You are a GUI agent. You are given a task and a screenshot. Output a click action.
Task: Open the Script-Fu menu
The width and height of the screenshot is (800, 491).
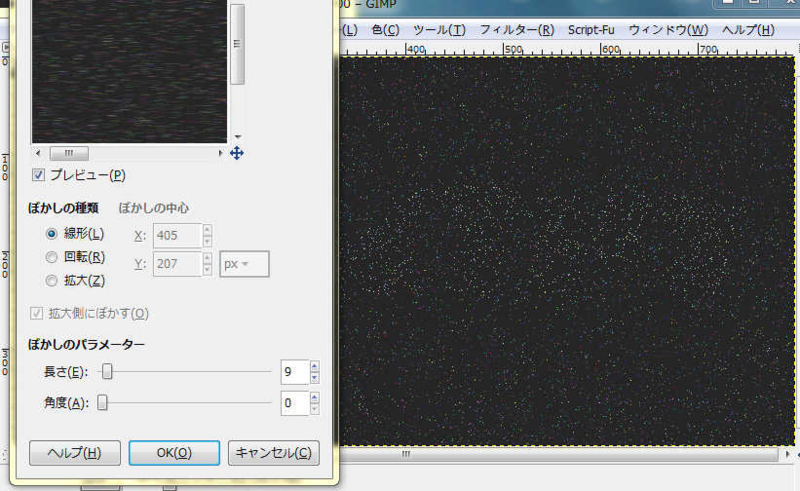coord(591,30)
